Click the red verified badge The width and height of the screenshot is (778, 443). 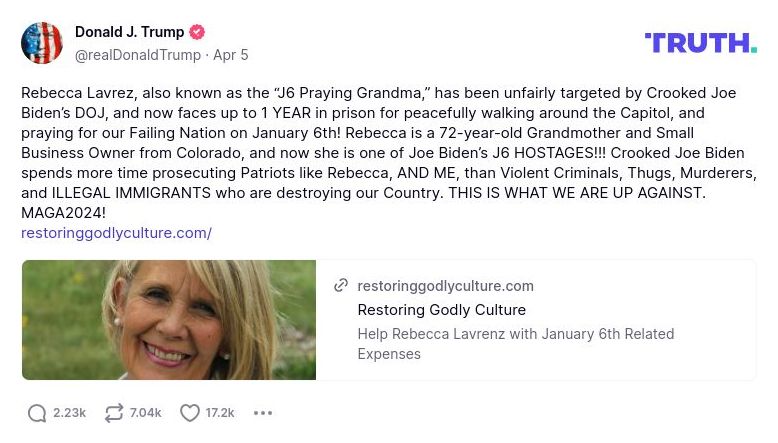coord(197,32)
